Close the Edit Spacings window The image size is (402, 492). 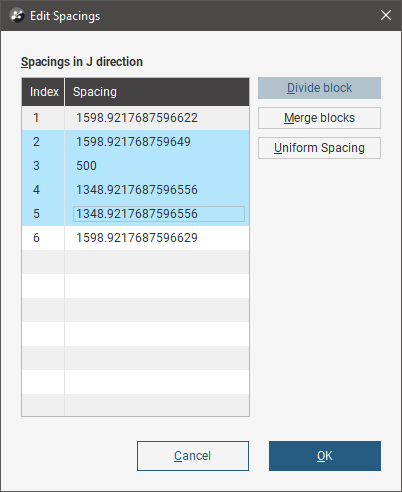[386, 15]
